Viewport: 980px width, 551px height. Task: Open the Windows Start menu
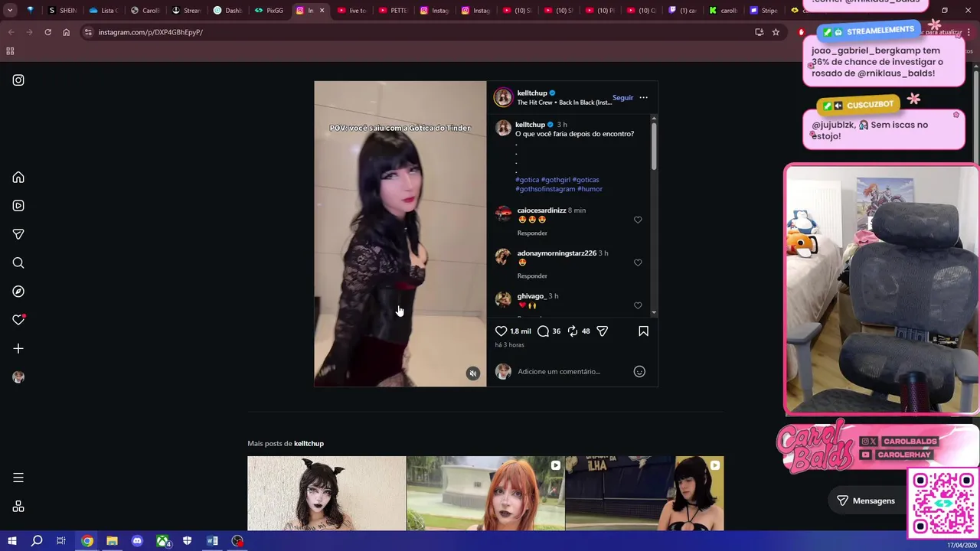pyautogui.click(x=11, y=541)
